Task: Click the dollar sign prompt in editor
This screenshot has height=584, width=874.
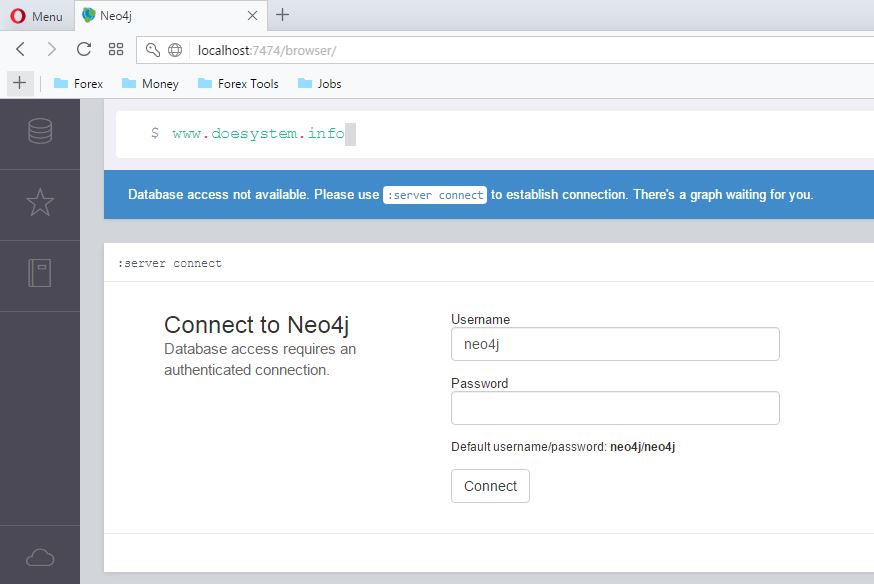Action: (155, 133)
